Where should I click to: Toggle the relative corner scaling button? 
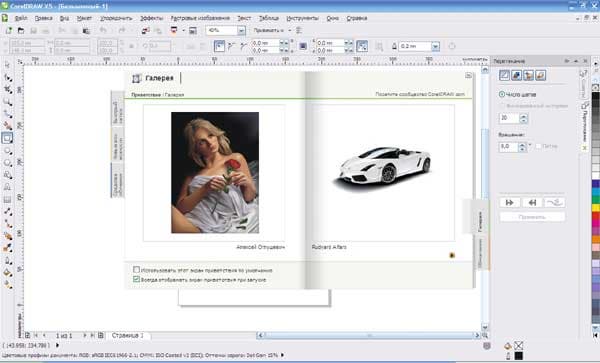point(362,46)
